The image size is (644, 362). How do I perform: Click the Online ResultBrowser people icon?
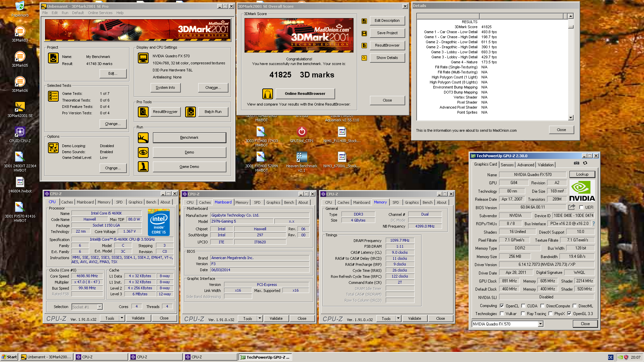coord(267,94)
